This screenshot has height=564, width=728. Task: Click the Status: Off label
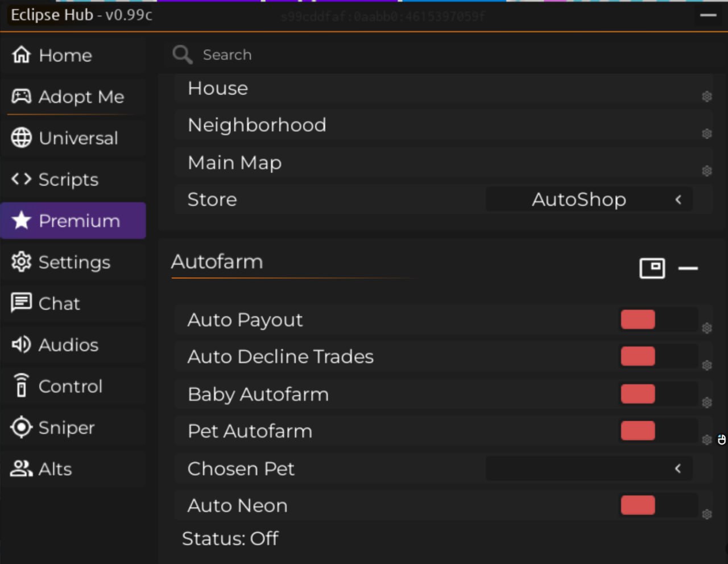(x=230, y=538)
